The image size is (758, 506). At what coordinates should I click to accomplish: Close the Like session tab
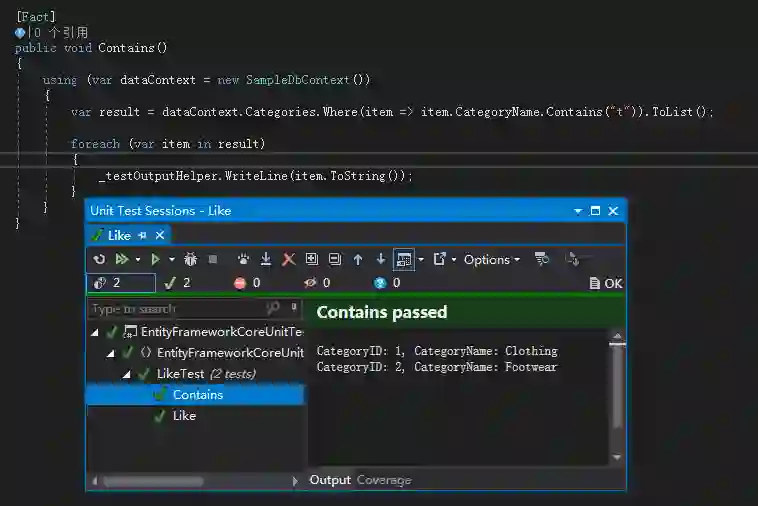tap(160, 235)
